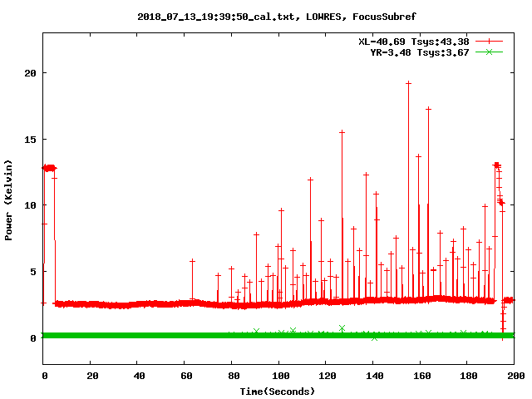Click the y-axis tick label 5
The image size is (532, 399).
point(33,272)
